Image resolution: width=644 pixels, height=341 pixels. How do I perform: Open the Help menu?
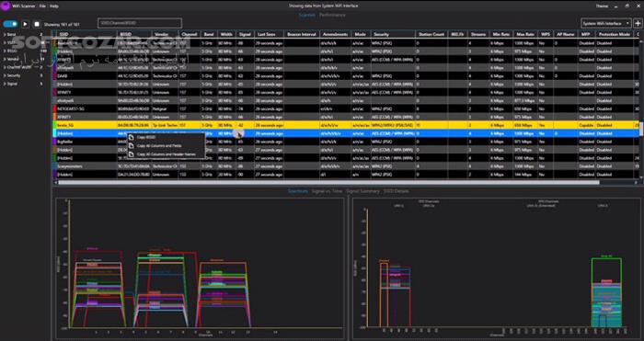click(54, 6)
